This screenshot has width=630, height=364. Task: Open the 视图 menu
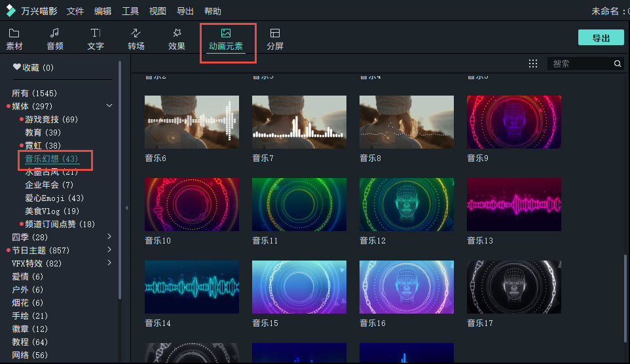(157, 11)
